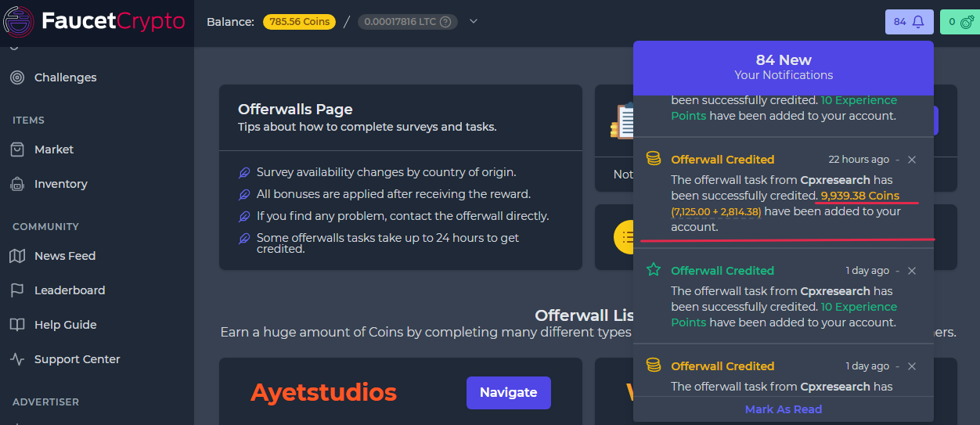Click the Market bag icon
Viewport: 980px width, 425px height.
17,149
